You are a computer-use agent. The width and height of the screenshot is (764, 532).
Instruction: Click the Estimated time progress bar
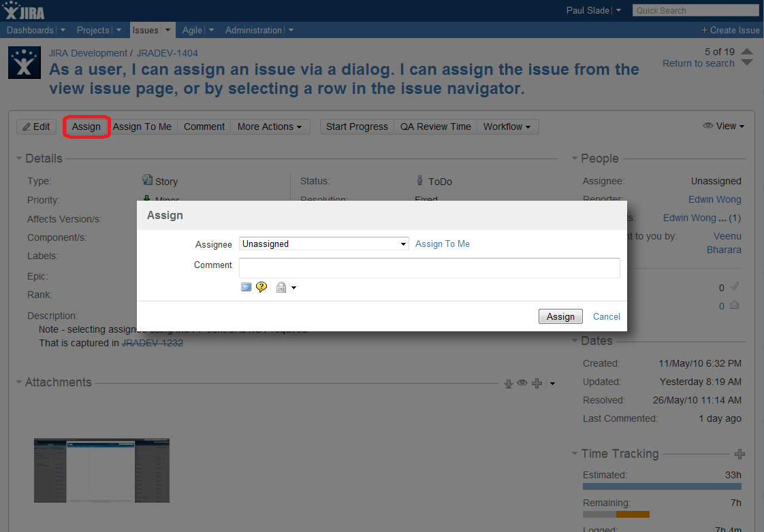662,486
